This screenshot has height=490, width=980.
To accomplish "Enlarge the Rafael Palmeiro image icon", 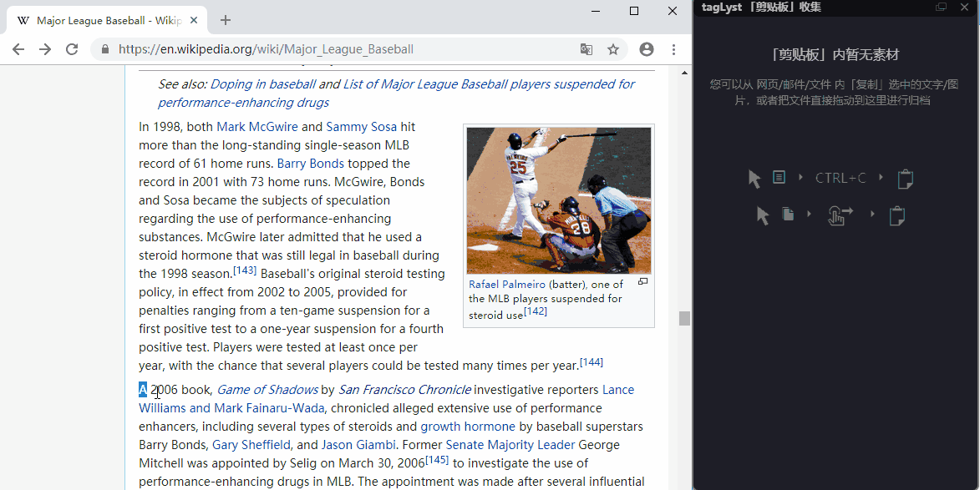I will coord(642,281).
